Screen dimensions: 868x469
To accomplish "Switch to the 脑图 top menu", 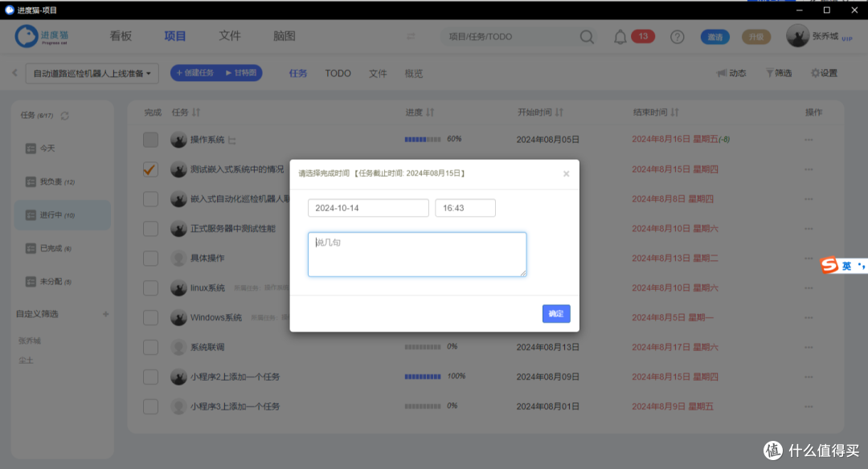I will (x=284, y=36).
